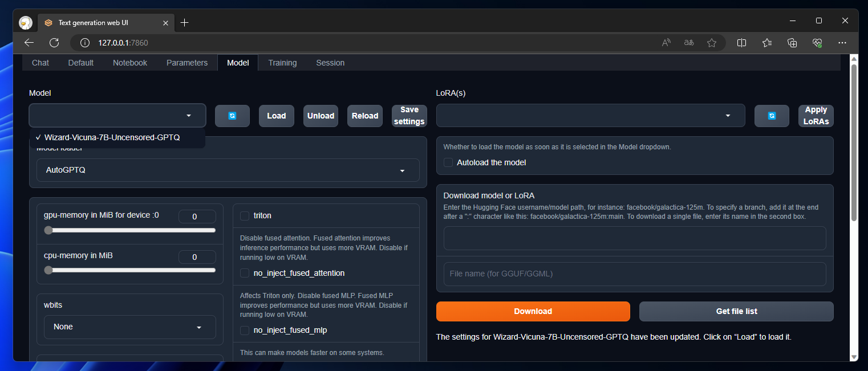
Task: Click Get file list
Action: pos(736,311)
